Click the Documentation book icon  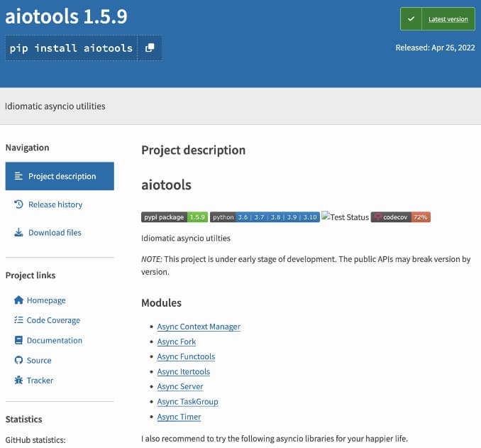pyautogui.click(x=19, y=340)
